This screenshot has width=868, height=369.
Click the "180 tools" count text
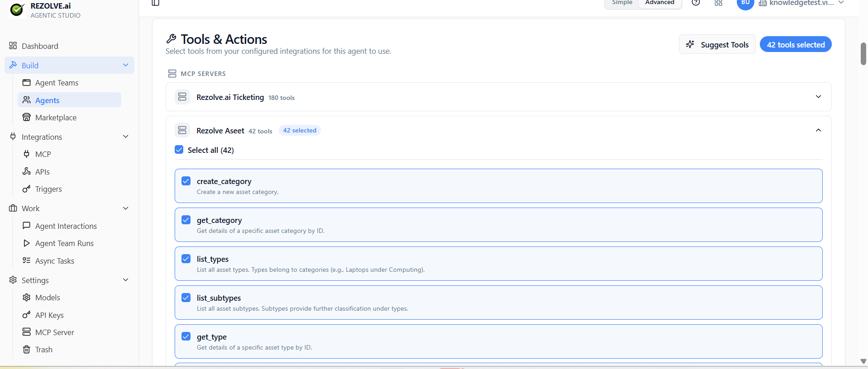pos(281,98)
